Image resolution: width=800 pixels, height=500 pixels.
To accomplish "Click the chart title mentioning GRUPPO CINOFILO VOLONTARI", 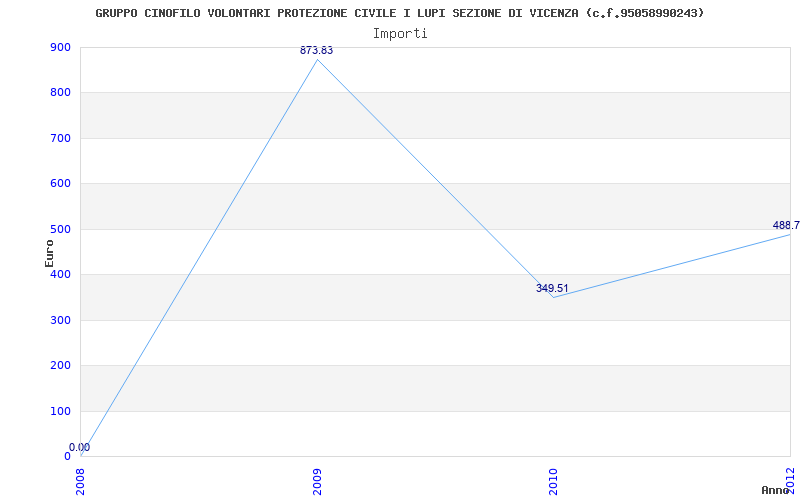I will click(399, 13).
